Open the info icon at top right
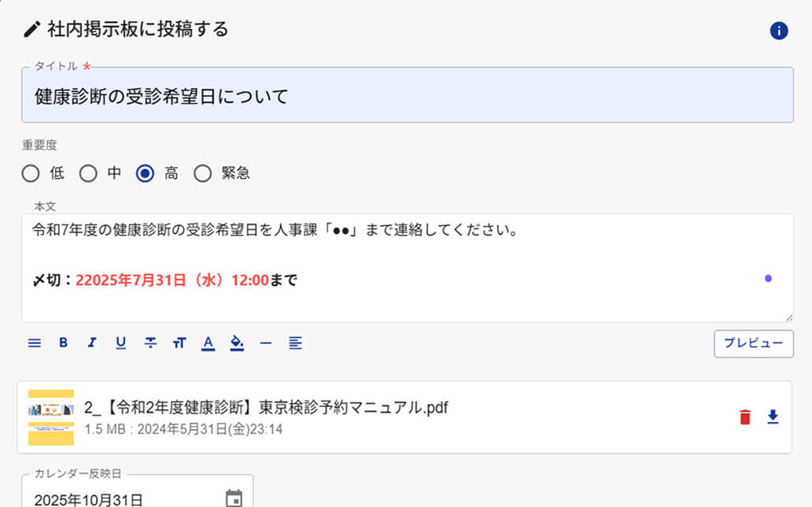The width and height of the screenshot is (812, 507). [x=778, y=31]
